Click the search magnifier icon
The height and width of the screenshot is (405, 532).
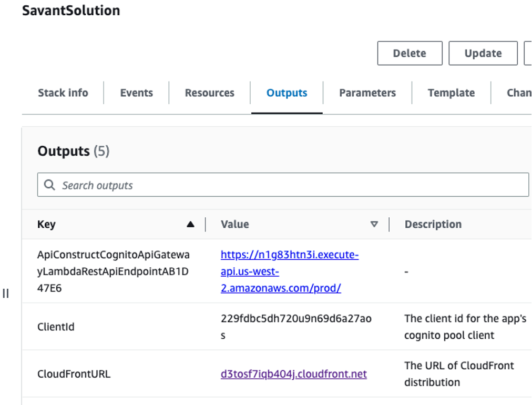[49, 185]
